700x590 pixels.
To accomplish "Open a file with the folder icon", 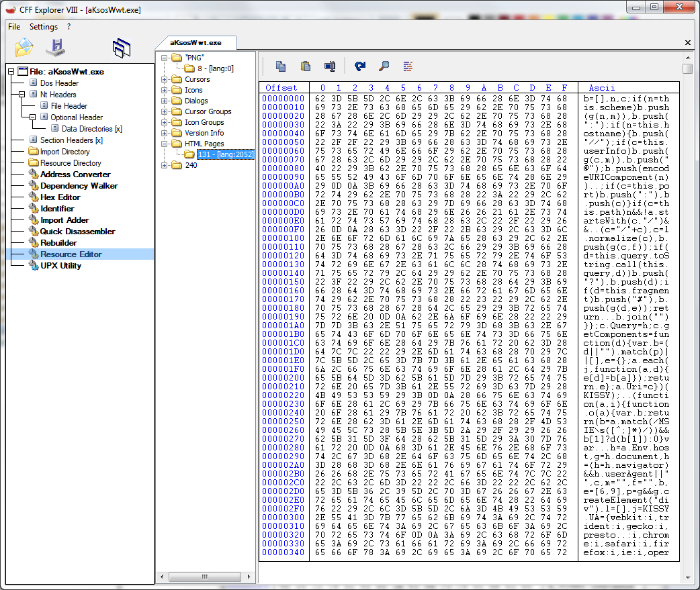I will pyautogui.click(x=24, y=48).
